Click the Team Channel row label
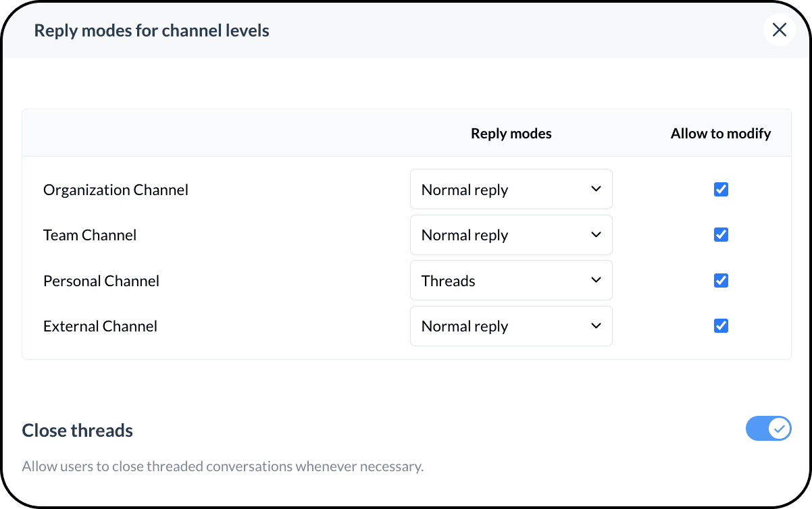 [90, 235]
